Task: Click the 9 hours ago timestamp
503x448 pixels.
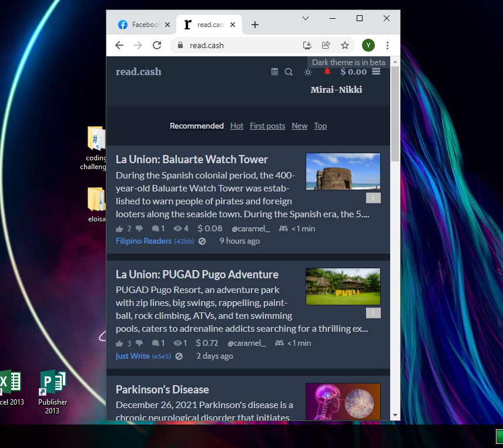Action: [x=240, y=241]
